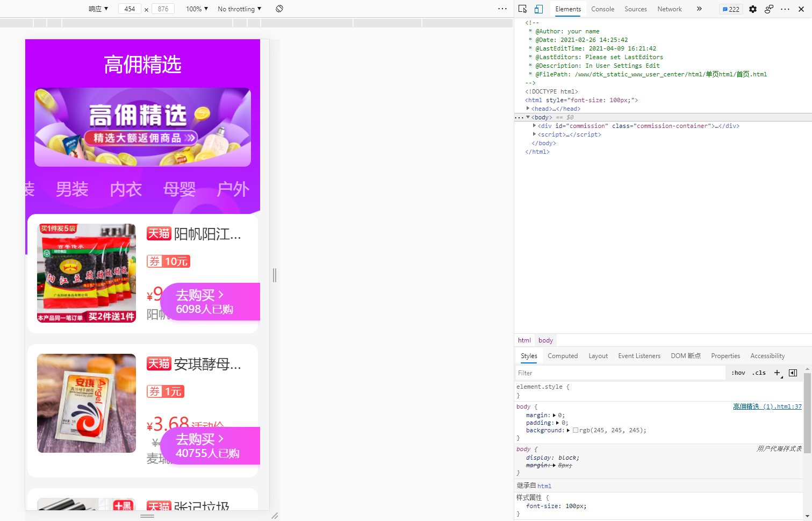
Task: Click the add new style rule plus icon
Action: [777, 373]
